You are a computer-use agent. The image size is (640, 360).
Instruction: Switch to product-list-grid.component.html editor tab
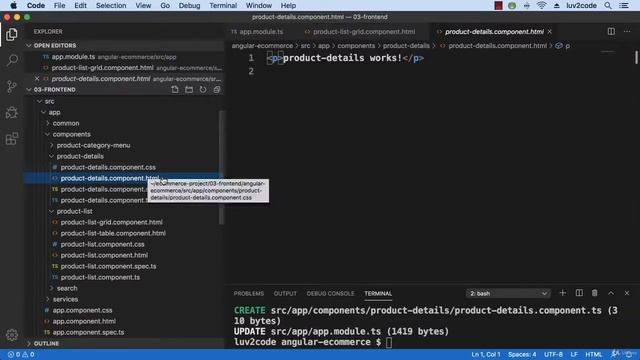[364, 31]
